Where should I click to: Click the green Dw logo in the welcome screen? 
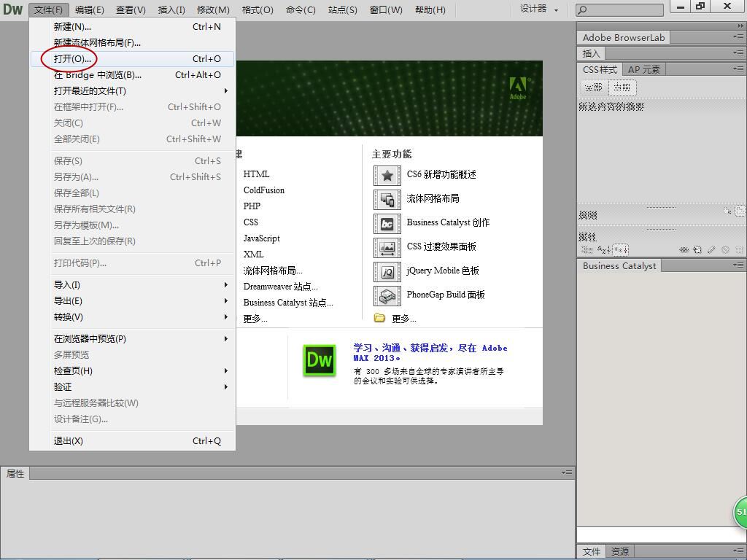(x=320, y=360)
